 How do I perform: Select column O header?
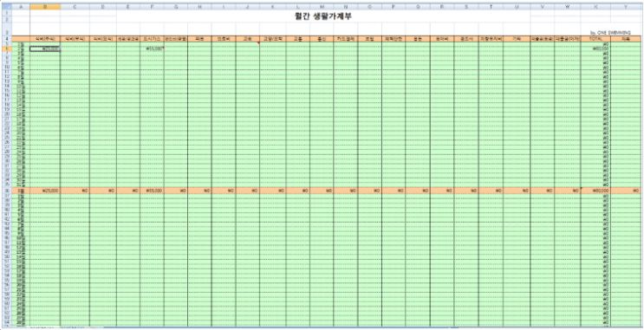[369, 7]
